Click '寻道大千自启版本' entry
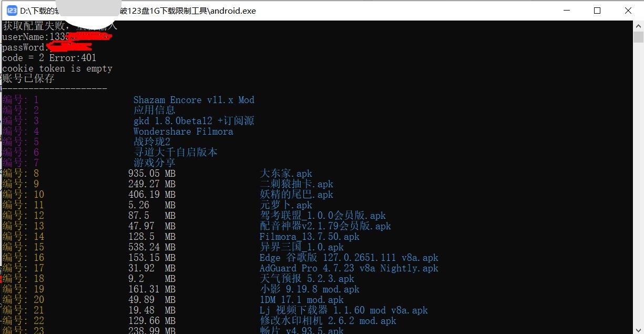644x334 pixels. [x=176, y=153]
